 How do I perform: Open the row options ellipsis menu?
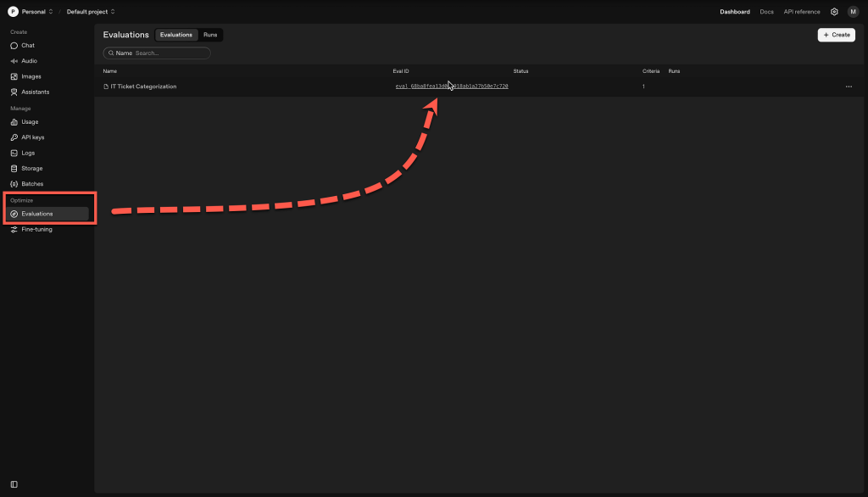click(x=849, y=87)
